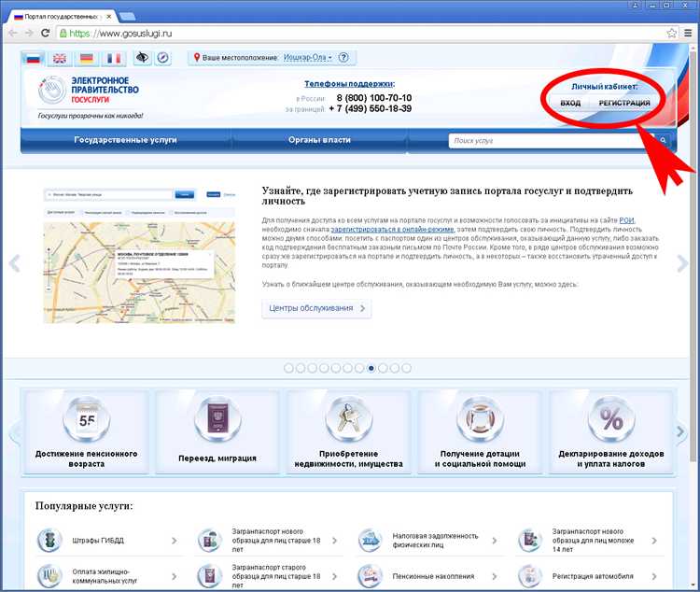
Task: Click the keys icon for property acquisition
Action: 349,421
